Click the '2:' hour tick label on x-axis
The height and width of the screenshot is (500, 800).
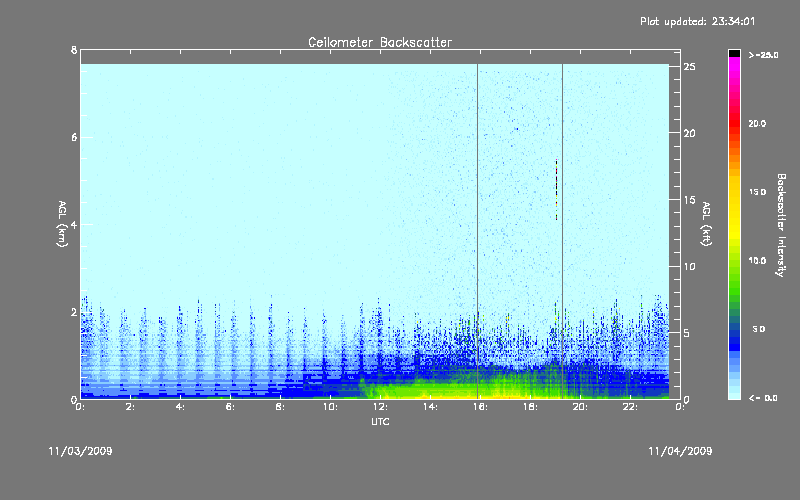130,407
